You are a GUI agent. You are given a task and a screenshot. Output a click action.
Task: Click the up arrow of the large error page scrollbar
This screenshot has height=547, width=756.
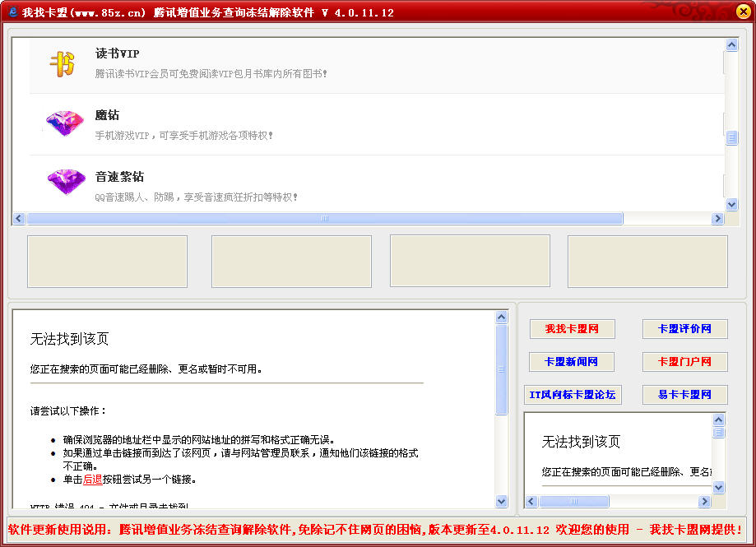(x=502, y=317)
